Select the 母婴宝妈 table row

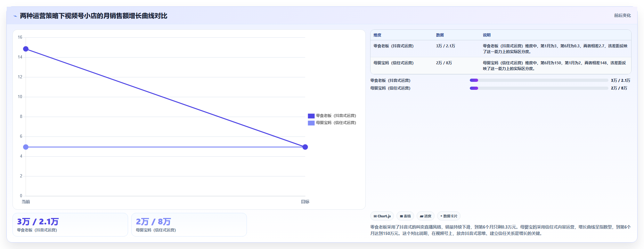click(501, 66)
